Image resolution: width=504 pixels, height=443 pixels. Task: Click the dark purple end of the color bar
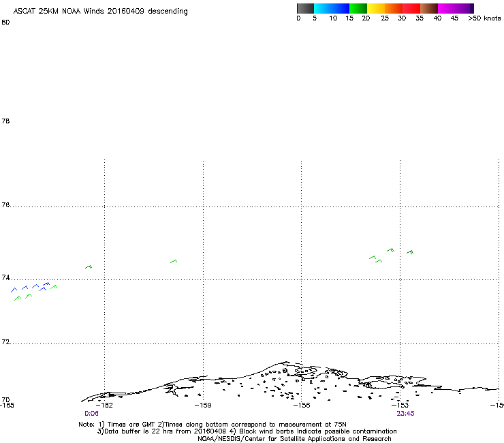tap(471, 8)
